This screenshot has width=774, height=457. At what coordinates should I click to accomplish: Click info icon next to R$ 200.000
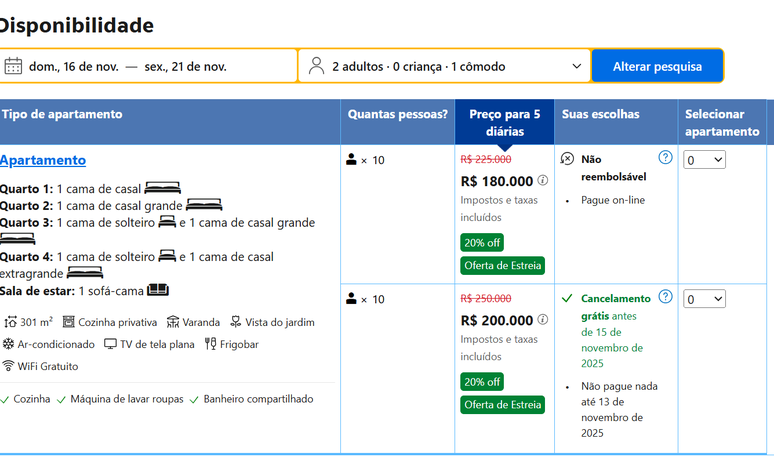click(x=543, y=320)
